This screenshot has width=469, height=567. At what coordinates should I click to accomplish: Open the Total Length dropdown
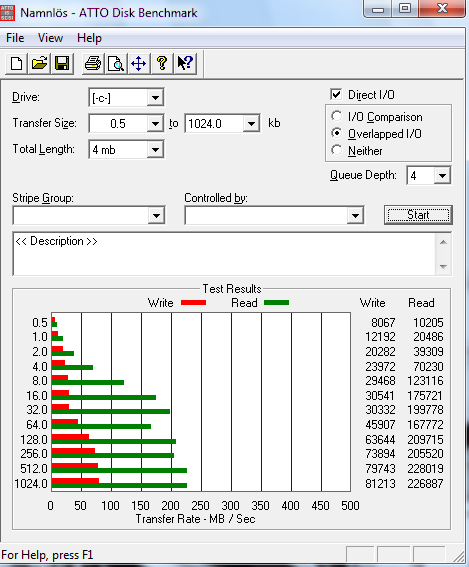coord(155,150)
